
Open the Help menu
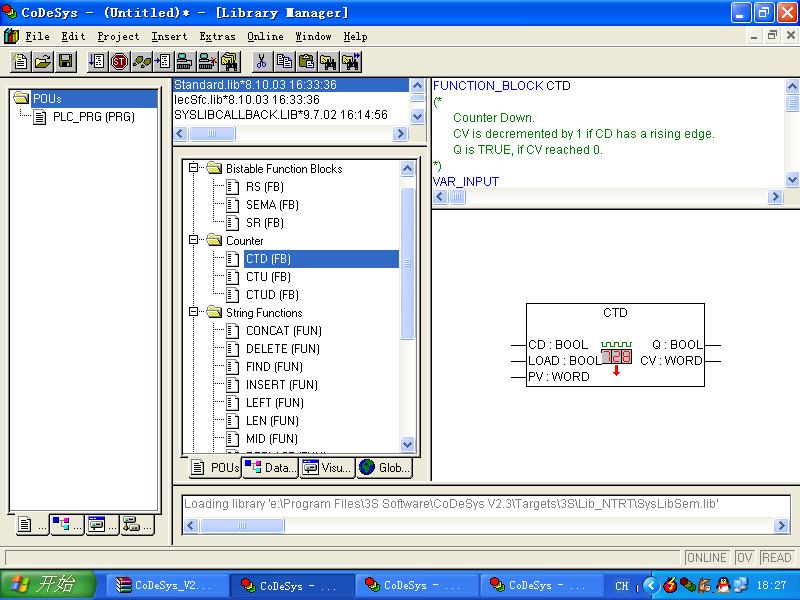coord(355,36)
